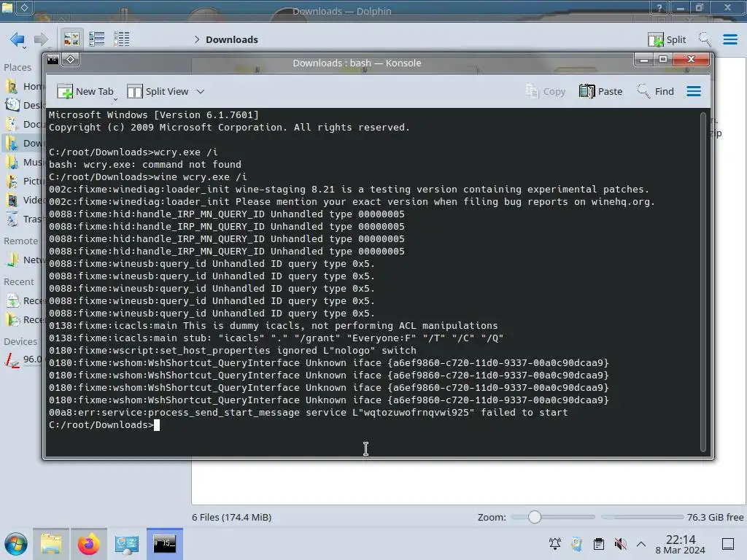Click Split View in Konsole toolbar

coord(158,91)
